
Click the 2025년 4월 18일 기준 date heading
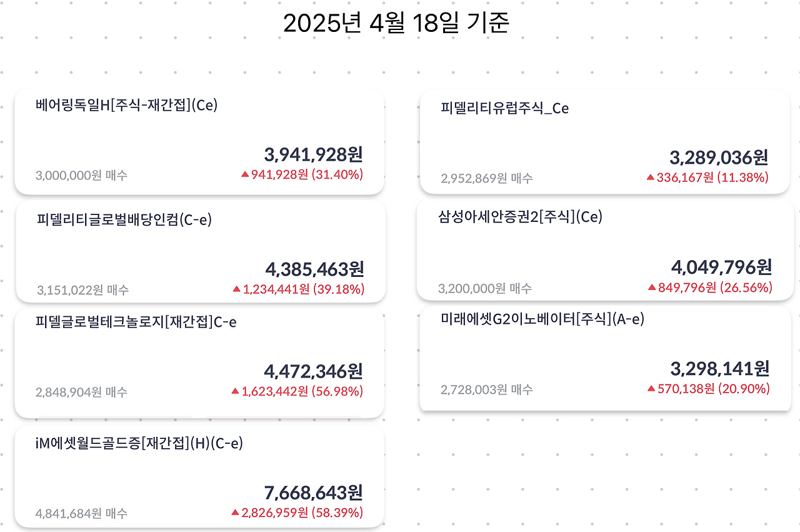[399, 24]
